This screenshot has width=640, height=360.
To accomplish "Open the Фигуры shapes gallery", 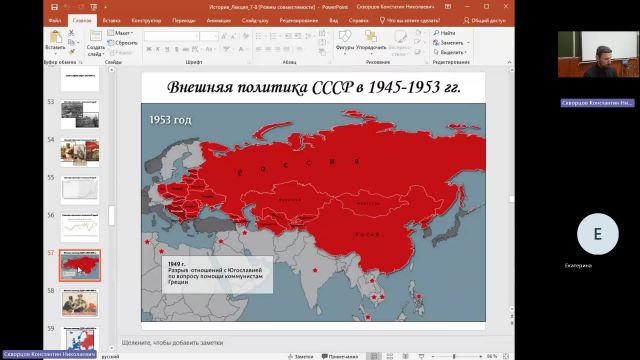I will pos(345,41).
